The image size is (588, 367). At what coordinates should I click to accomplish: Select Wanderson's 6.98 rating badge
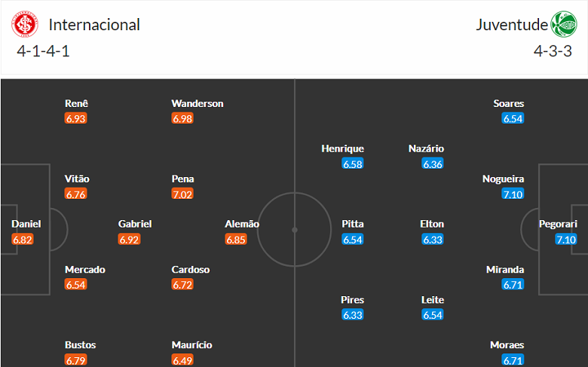pyautogui.click(x=182, y=118)
